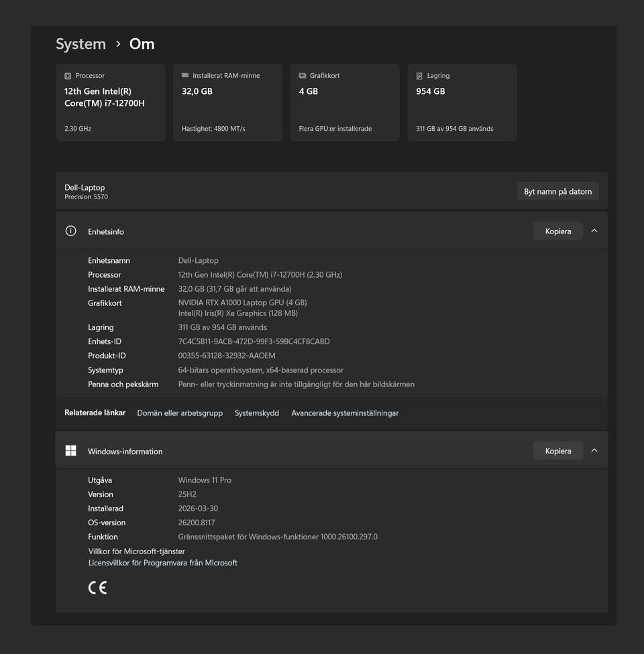The image size is (644, 654).
Task: Open the Domän eller arbetsgrupp link
Action: (x=180, y=413)
